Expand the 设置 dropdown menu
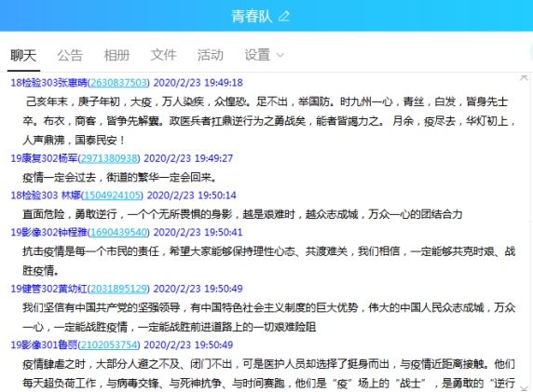 coord(264,55)
